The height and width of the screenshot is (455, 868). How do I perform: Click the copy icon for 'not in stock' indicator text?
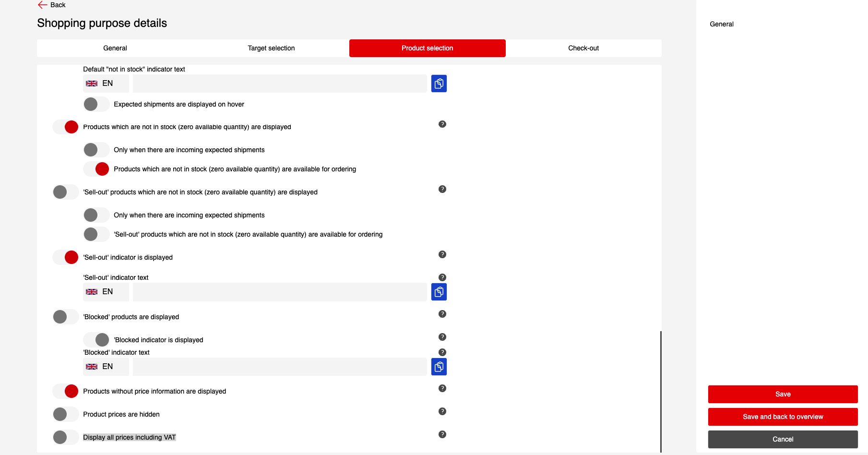(439, 84)
